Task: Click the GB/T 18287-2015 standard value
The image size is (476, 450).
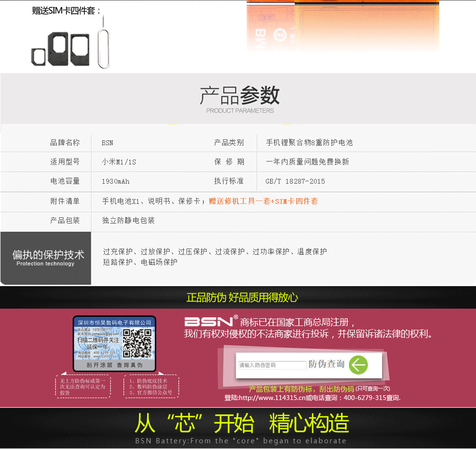Action: (295, 182)
